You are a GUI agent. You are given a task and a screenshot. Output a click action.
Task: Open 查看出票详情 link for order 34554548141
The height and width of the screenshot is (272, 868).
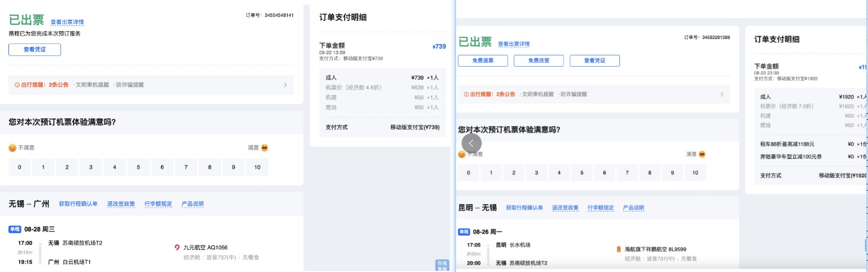(67, 22)
